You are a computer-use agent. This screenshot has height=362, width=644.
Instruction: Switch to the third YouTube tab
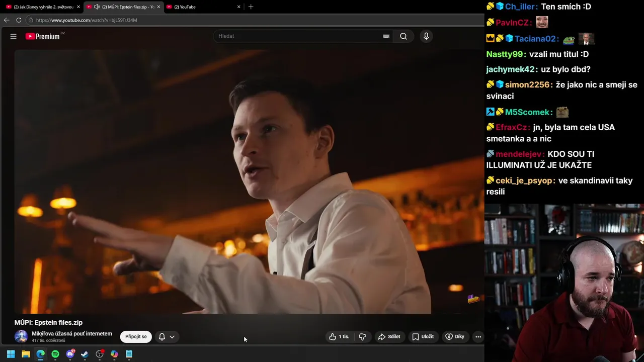(204, 7)
